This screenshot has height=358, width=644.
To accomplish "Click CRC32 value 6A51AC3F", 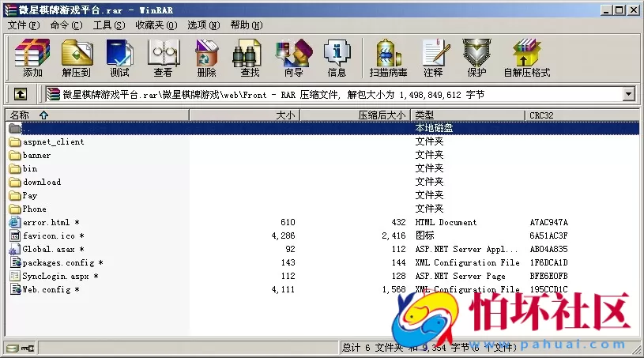I will 548,236.
